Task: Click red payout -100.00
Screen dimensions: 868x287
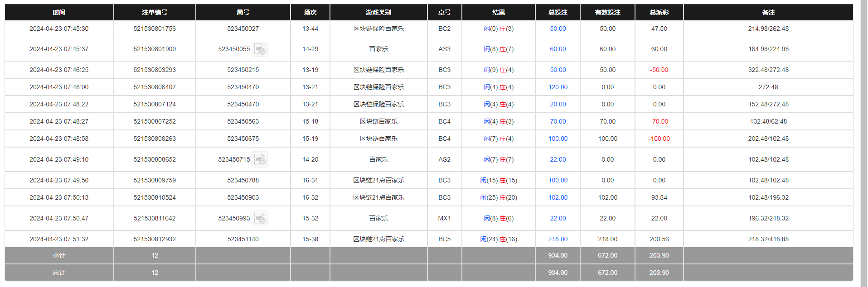Action: point(659,139)
